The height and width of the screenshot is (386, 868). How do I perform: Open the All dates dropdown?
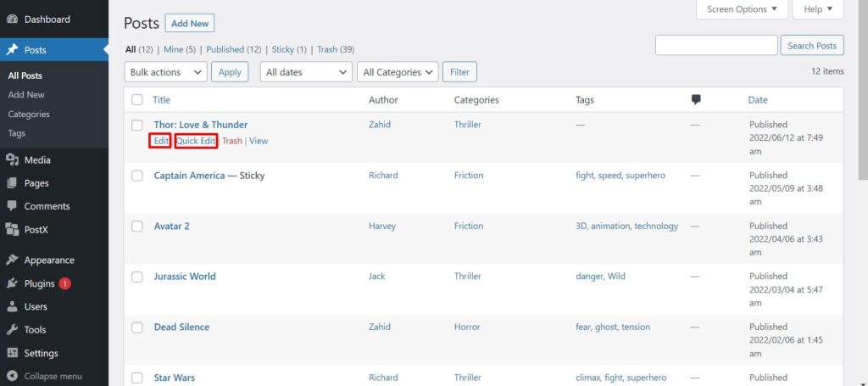[306, 72]
